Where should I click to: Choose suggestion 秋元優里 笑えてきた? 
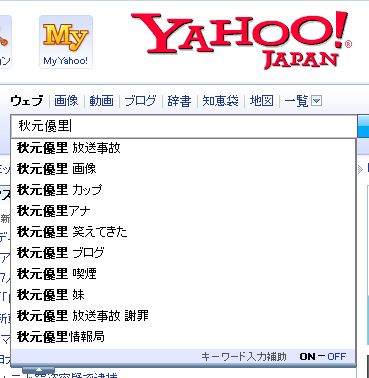pyautogui.click(x=184, y=232)
